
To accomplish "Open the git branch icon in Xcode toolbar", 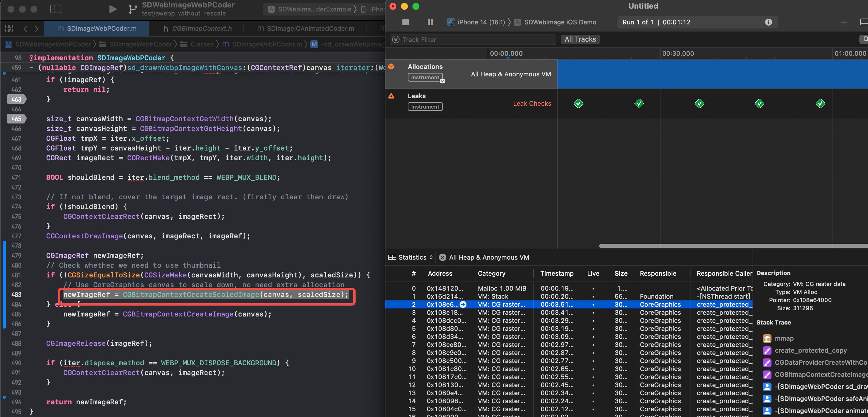I will (133, 9).
